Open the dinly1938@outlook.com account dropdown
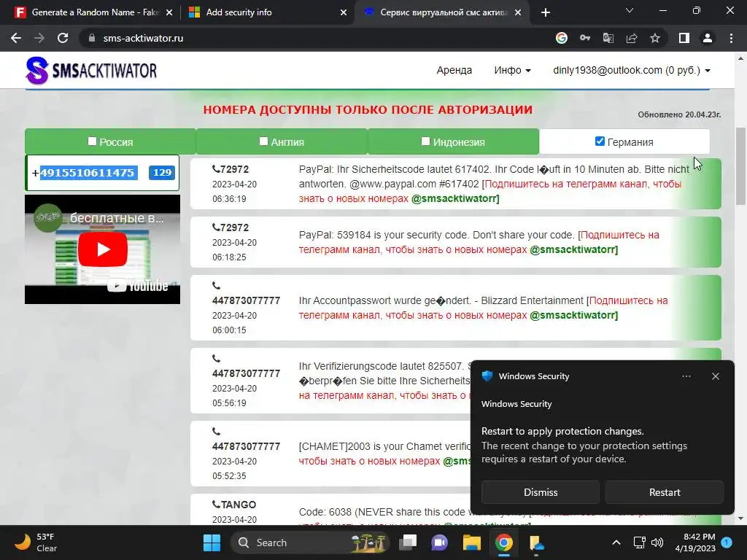This screenshot has width=747, height=560. 632,71
